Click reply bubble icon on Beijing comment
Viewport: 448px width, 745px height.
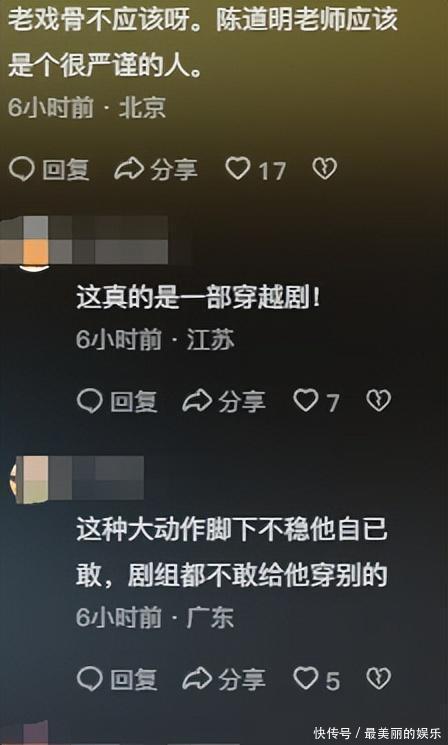[x=21, y=169]
